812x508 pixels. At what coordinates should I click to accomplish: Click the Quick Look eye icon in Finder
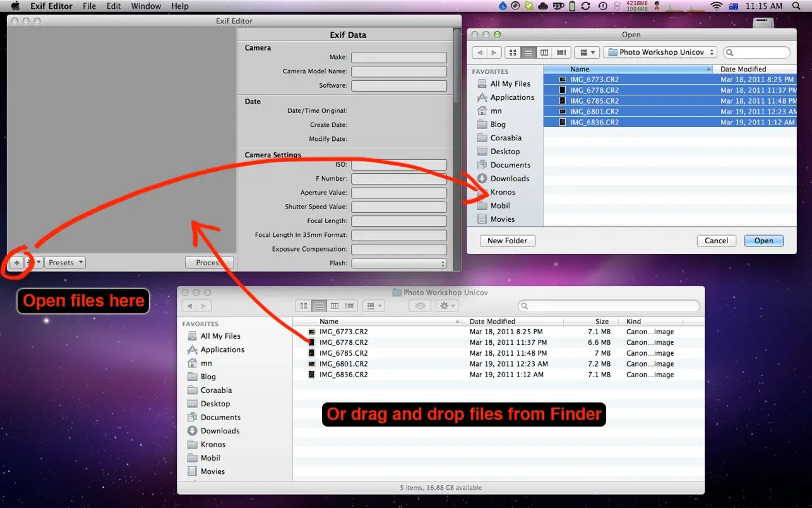(x=419, y=306)
